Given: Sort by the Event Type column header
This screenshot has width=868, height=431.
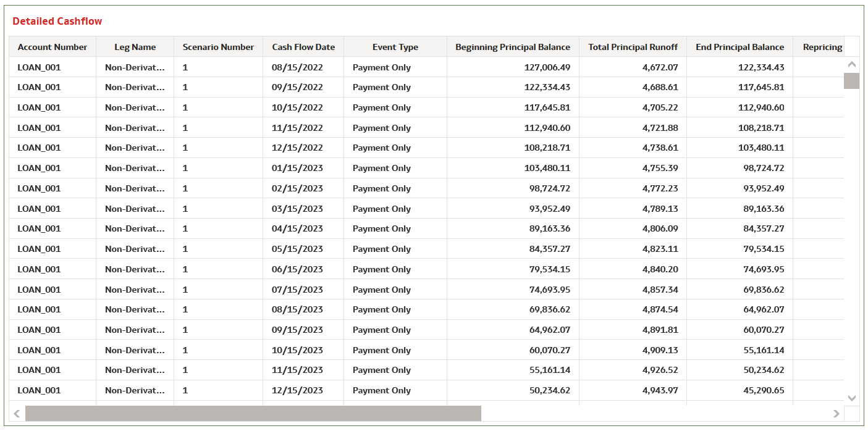Looking at the screenshot, I should coord(395,46).
